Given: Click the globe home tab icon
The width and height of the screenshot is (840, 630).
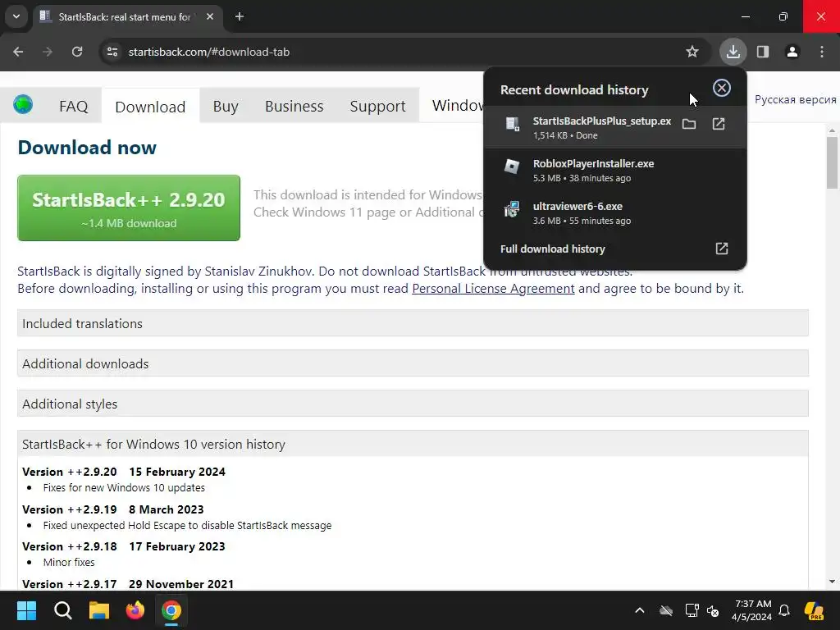Looking at the screenshot, I should click(23, 104).
